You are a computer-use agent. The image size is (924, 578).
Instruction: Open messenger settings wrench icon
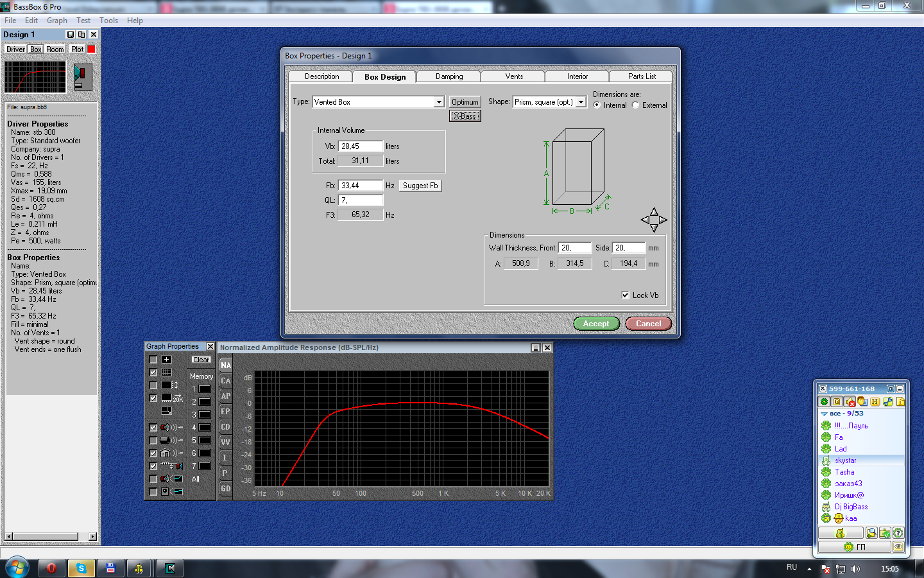click(887, 401)
